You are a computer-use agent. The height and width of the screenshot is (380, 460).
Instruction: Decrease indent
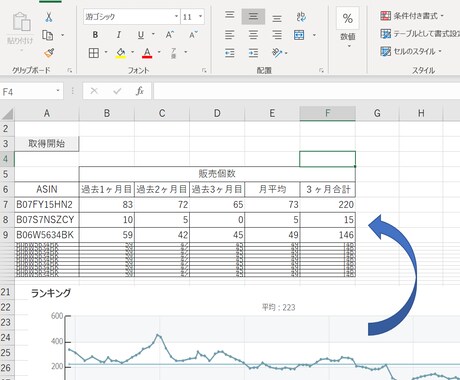pyautogui.click(x=230, y=53)
